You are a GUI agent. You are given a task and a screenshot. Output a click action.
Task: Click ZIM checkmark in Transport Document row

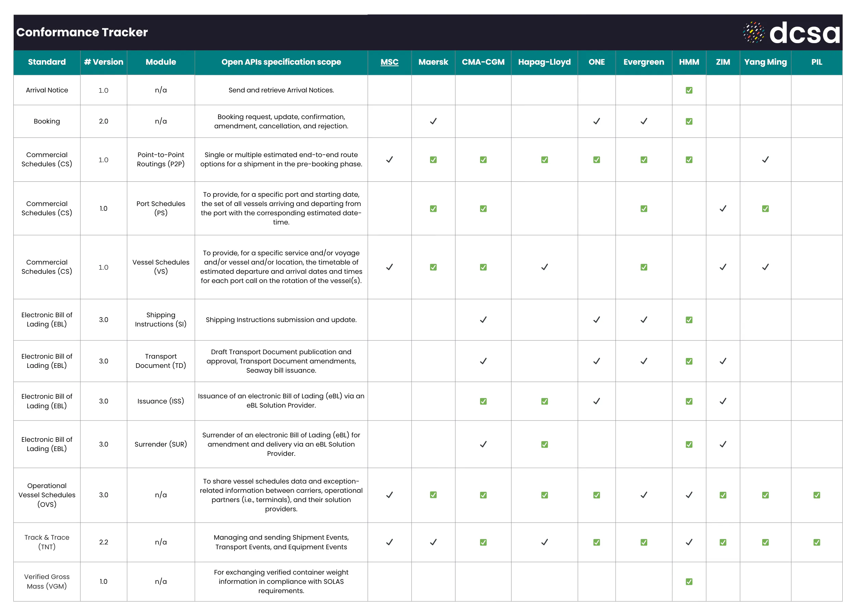click(x=723, y=361)
